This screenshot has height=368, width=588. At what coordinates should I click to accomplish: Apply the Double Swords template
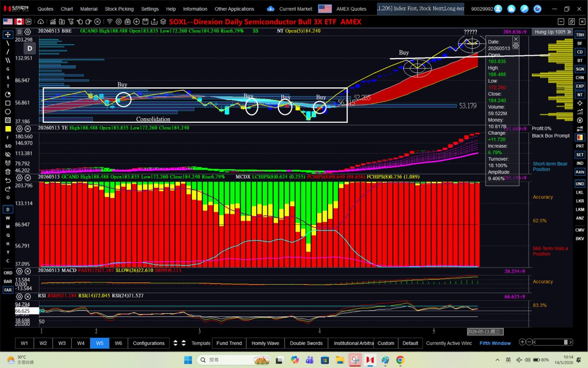[x=306, y=343]
